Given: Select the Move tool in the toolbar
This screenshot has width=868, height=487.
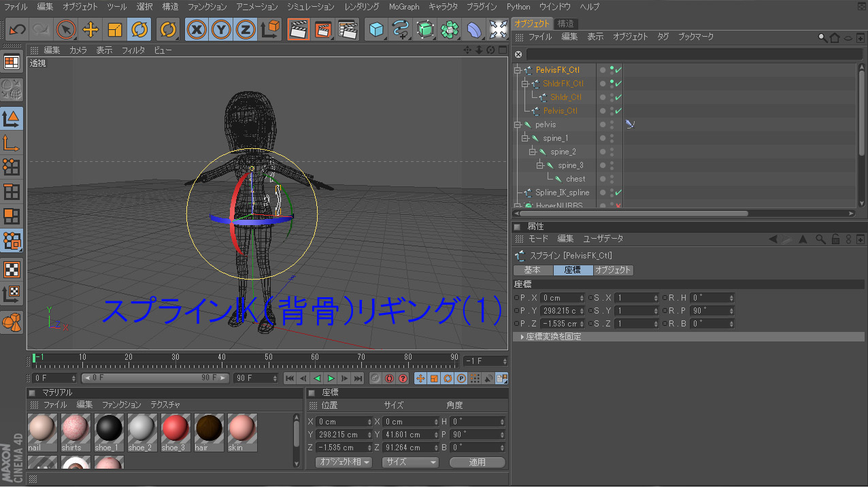Looking at the screenshot, I should [90, 30].
